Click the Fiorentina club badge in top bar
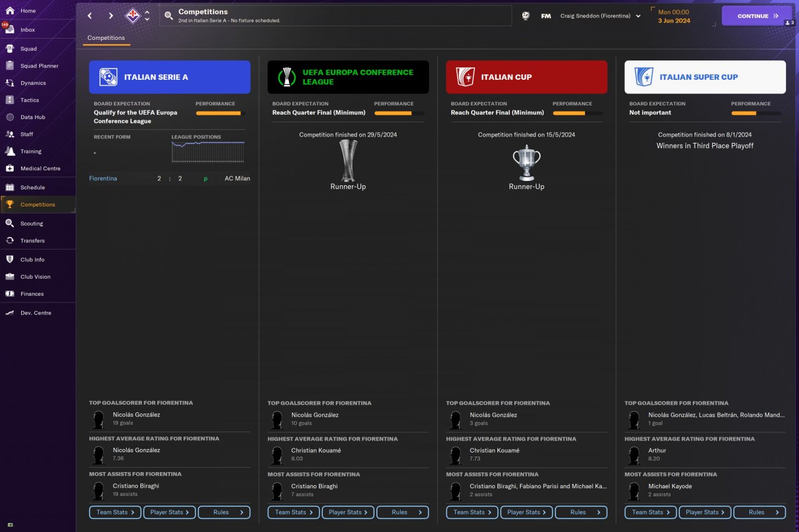 (x=132, y=16)
